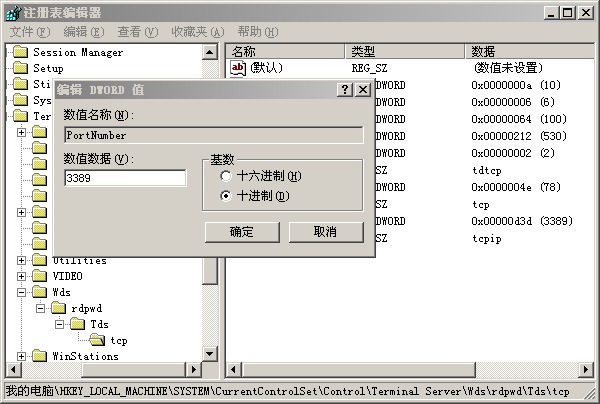Click the ? help button in DWORD dialog
The width and height of the screenshot is (600, 404).
pyautogui.click(x=345, y=90)
